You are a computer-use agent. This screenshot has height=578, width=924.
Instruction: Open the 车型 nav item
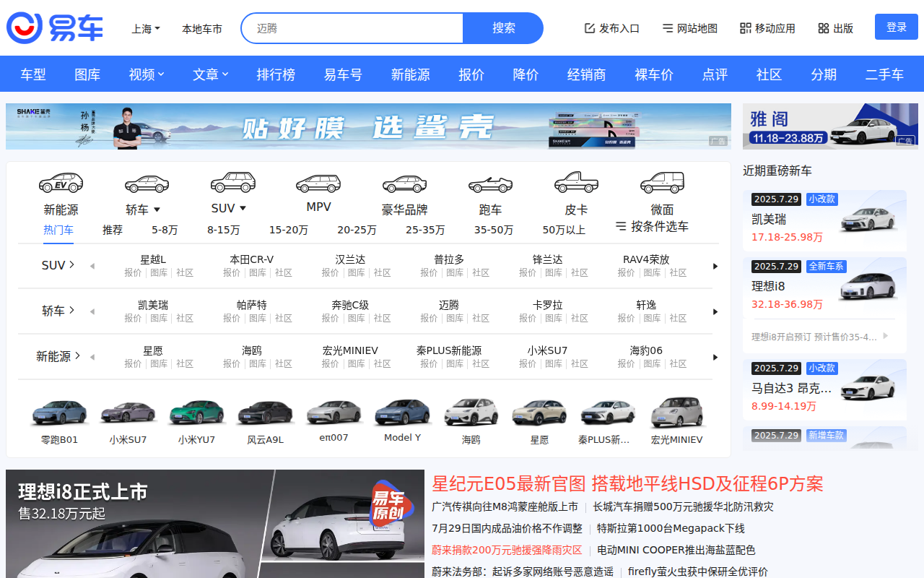click(33, 74)
